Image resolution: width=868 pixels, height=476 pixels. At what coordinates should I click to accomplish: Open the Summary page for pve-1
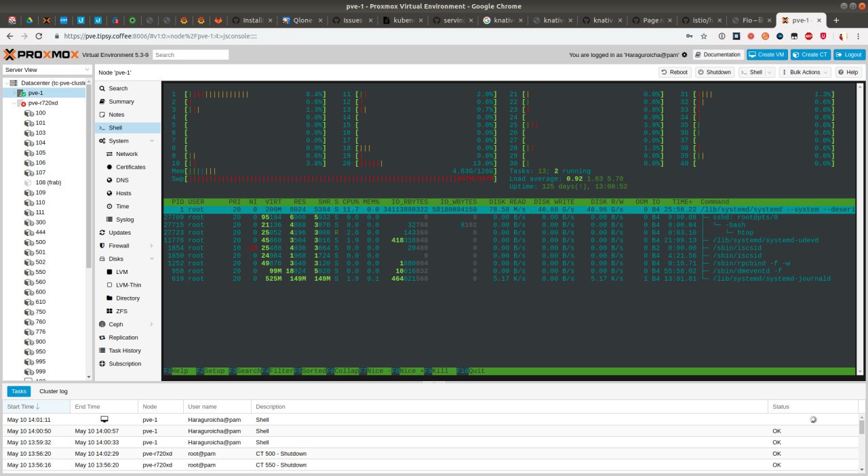tap(121, 101)
